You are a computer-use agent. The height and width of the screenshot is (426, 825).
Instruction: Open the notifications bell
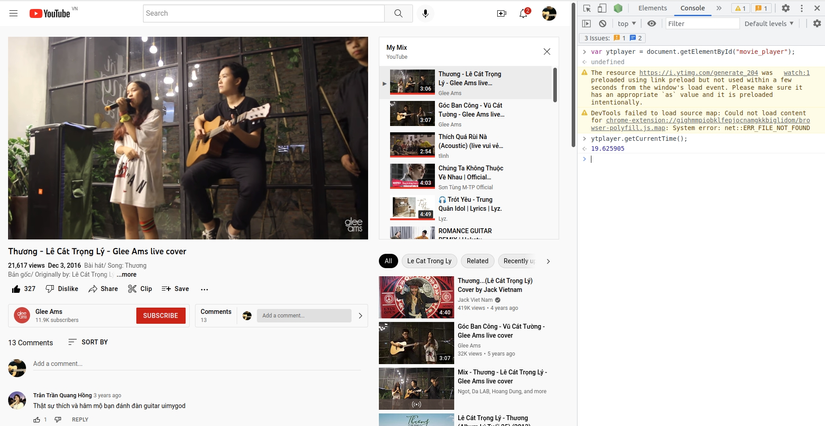[523, 13]
